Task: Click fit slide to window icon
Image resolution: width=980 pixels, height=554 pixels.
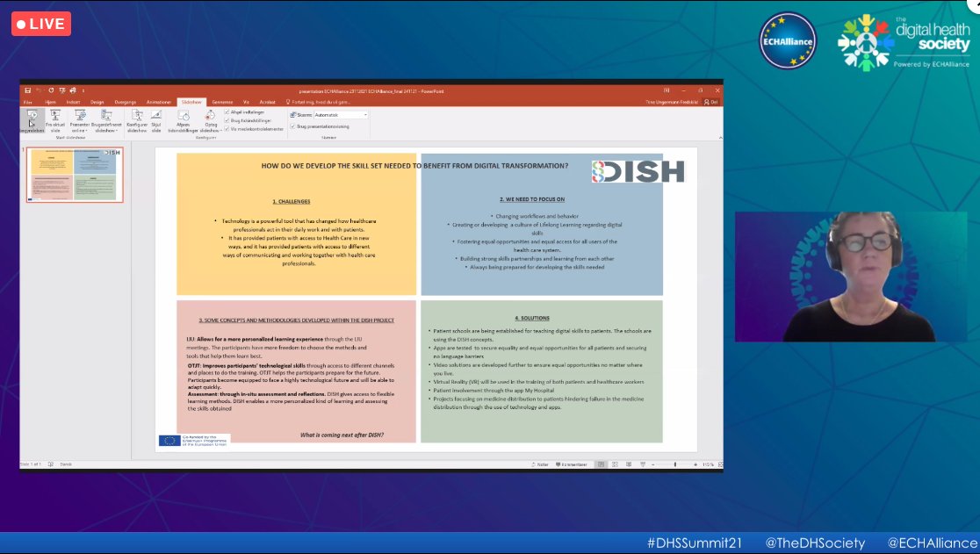Action: tap(720, 464)
